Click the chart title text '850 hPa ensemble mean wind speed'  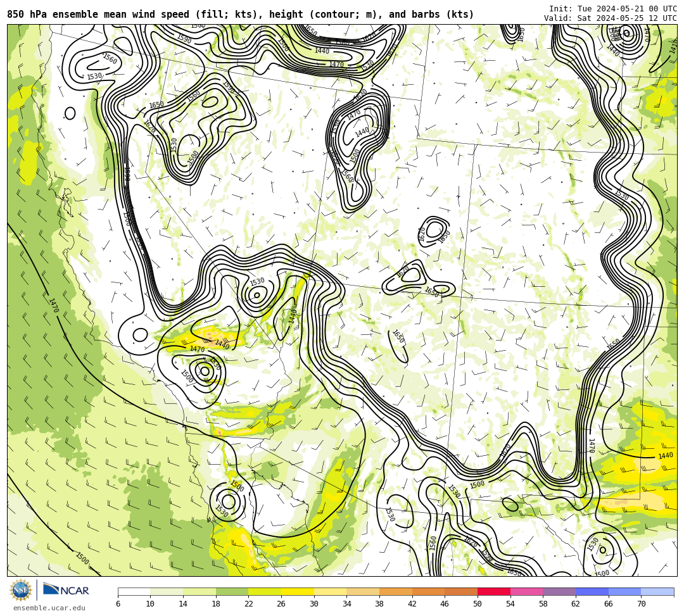[x=98, y=15]
